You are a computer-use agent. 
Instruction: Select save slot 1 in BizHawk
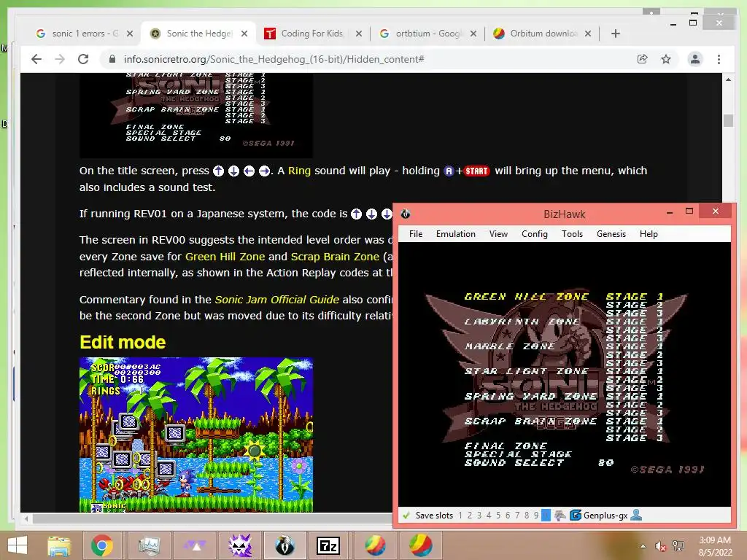460,516
